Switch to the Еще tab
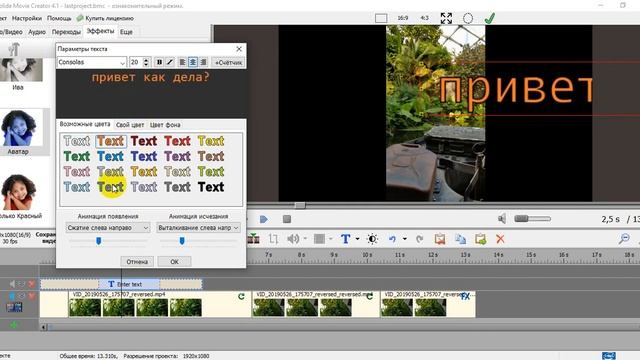 [126, 31]
